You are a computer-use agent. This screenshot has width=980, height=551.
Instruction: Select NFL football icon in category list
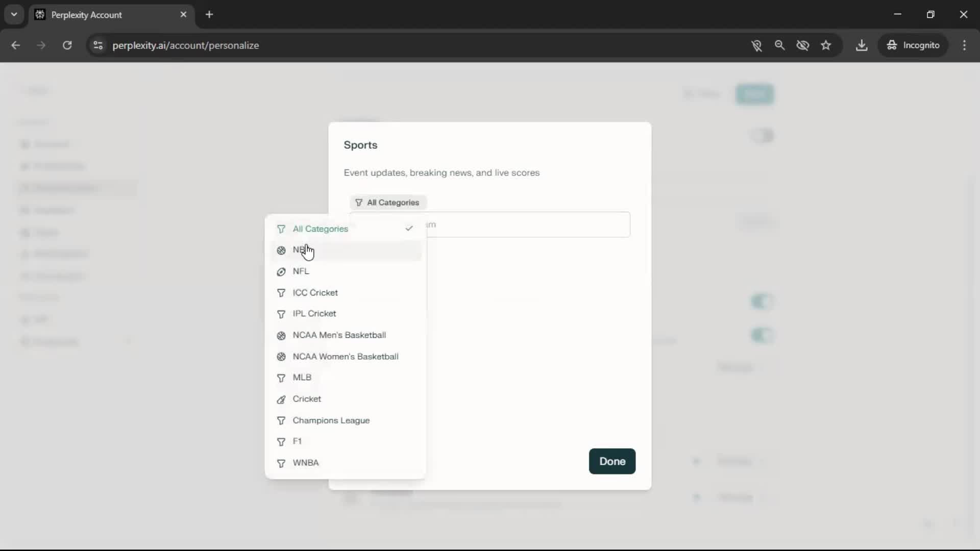point(281,272)
